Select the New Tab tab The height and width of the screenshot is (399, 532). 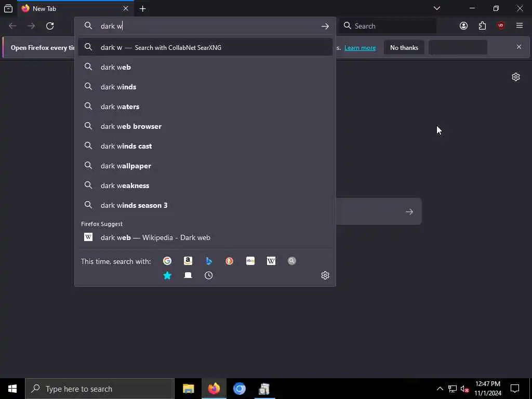pyautogui.click(x=75, y=8)
